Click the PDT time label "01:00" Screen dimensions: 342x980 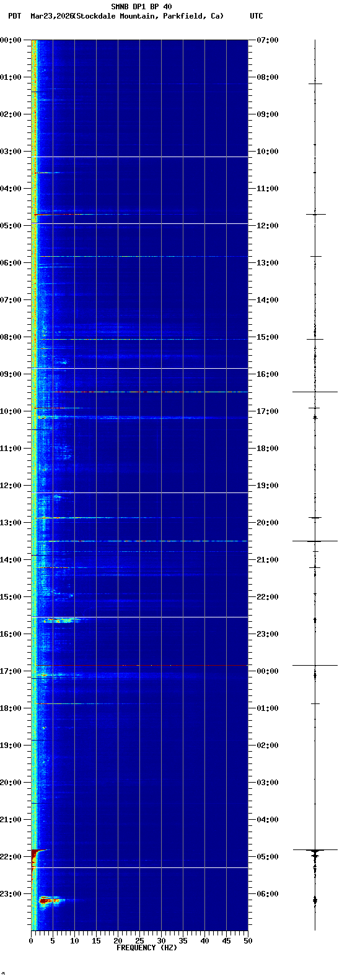11,77
